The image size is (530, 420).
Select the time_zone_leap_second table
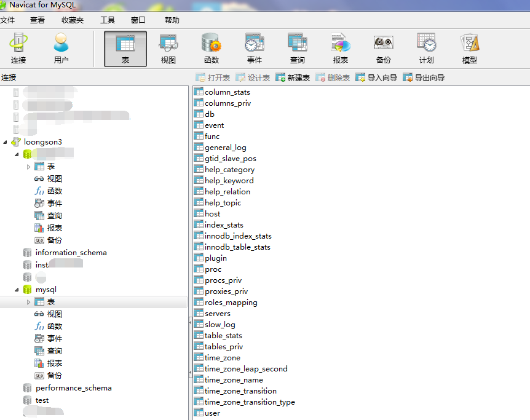click(x=246, y=369)
